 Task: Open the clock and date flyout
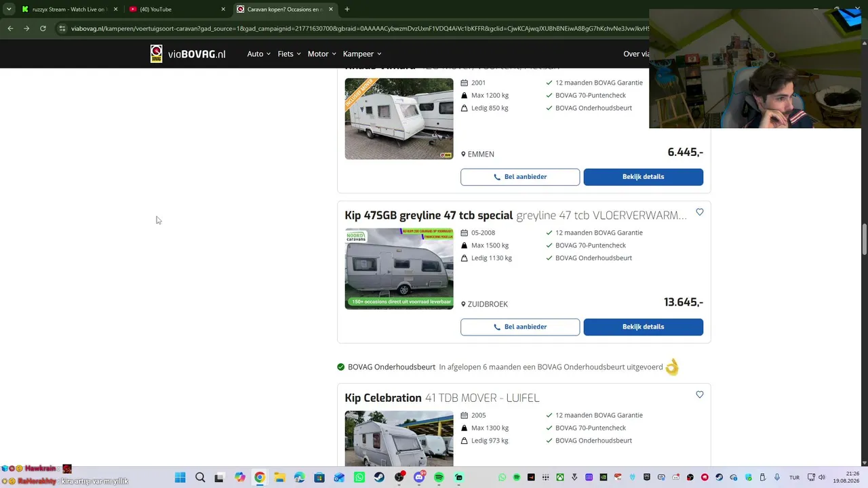point(846,477)
